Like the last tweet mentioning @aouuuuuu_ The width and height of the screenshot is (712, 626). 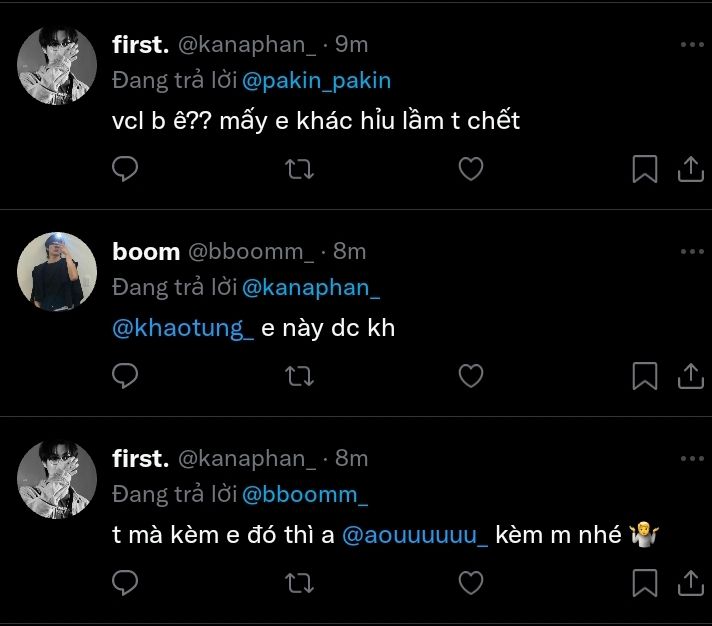coord(470,583)
